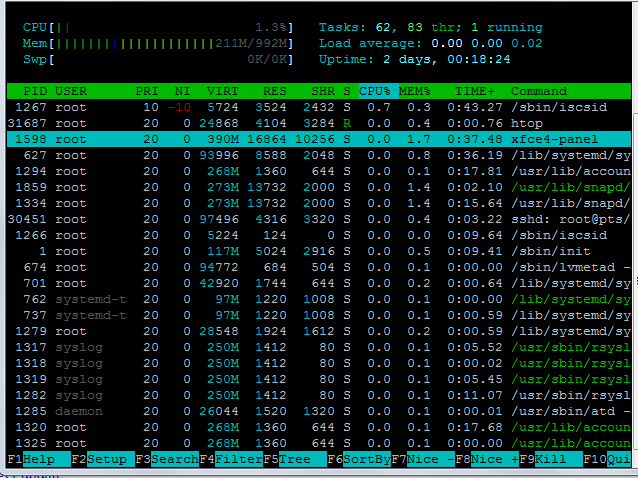This screenshot has width=638, height=478.
Task: Select the TIME+ column header
Action: click(x=476, y=91)
